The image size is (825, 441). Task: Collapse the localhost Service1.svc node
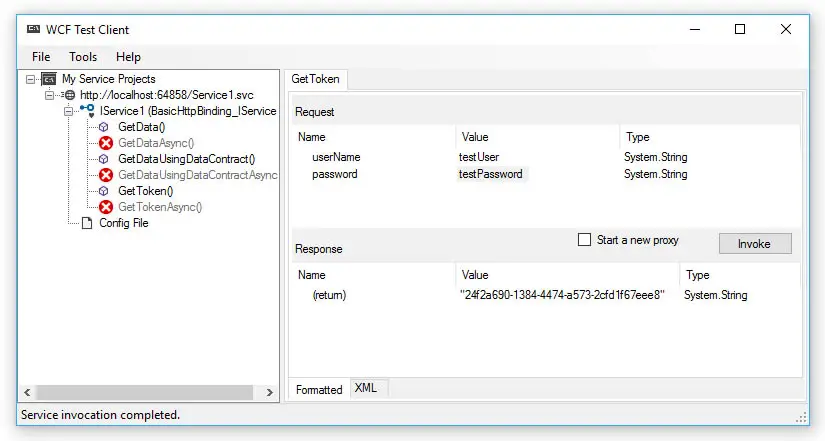click(x=49, y=95)
